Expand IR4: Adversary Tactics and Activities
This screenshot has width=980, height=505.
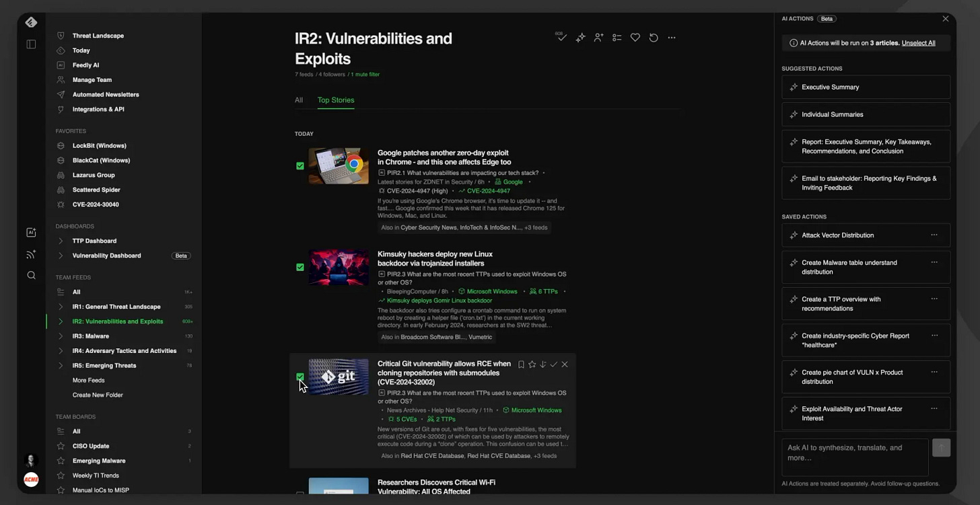61,351
